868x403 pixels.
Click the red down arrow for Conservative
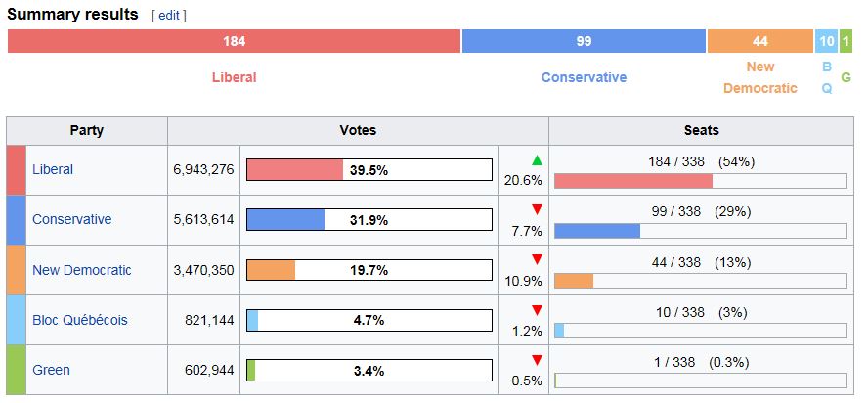coord(536,209)
